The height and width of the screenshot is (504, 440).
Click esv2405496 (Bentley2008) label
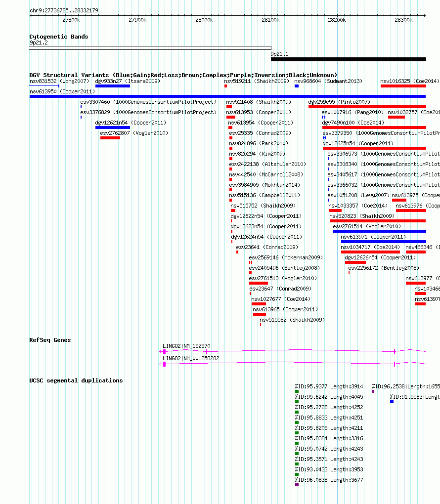[284, 268]
